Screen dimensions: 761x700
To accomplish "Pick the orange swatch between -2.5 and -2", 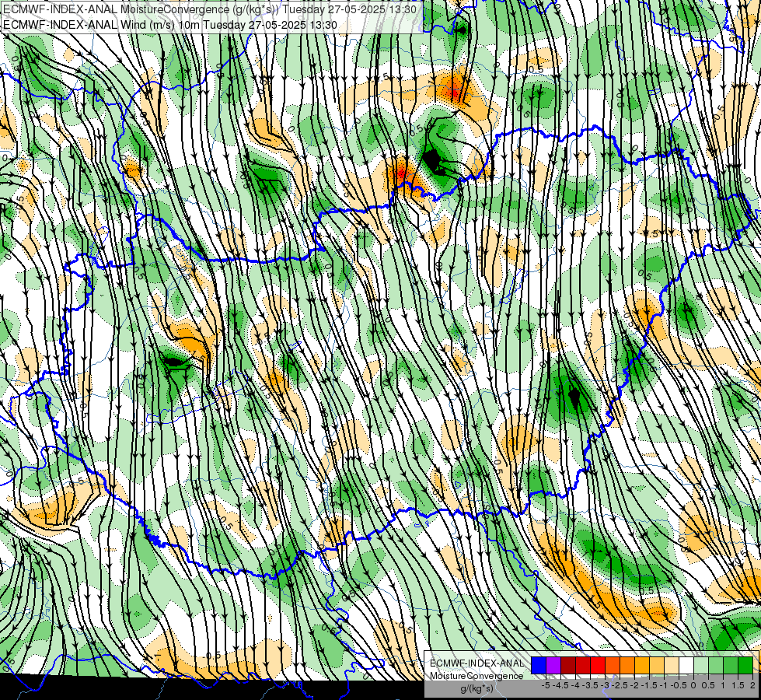I will click(627, 665).
